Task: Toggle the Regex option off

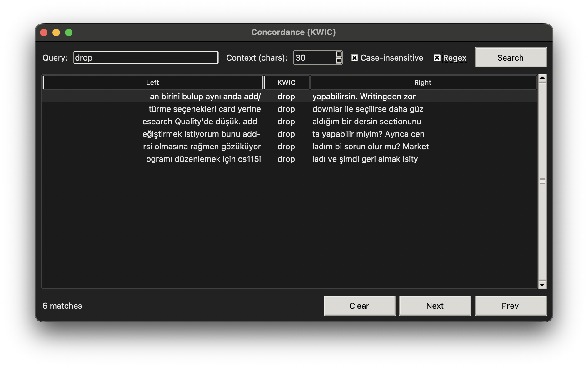Action: 436,57
